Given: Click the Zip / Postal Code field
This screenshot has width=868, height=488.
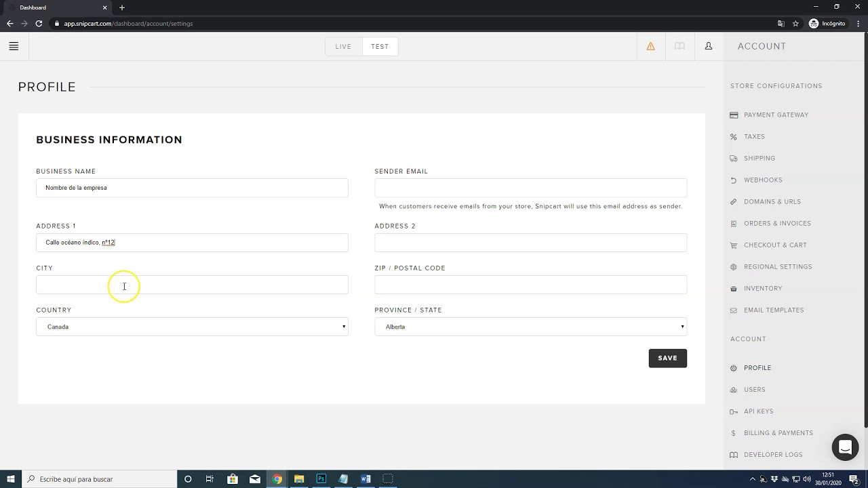Looking at the screenshot, I should pos(530,285).
